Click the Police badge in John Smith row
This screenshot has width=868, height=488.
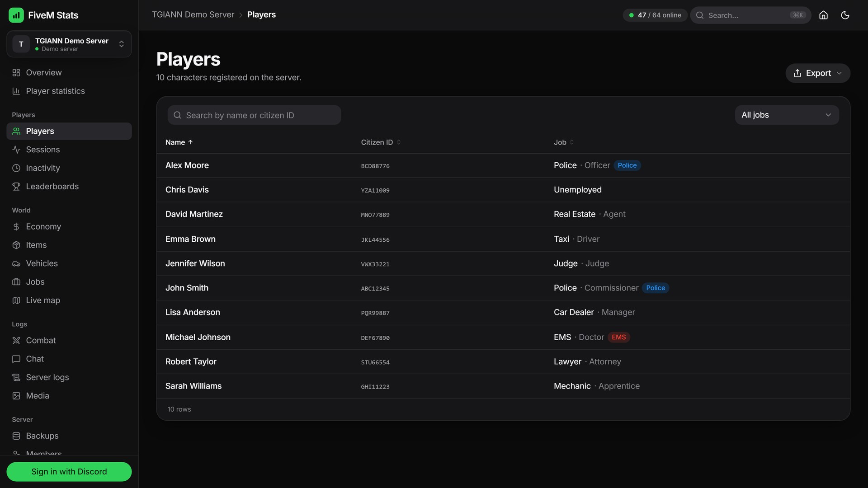(656, 288)
